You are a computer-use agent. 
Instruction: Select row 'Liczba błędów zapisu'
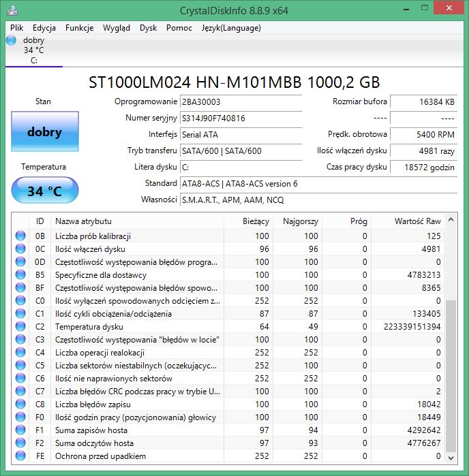228,404
